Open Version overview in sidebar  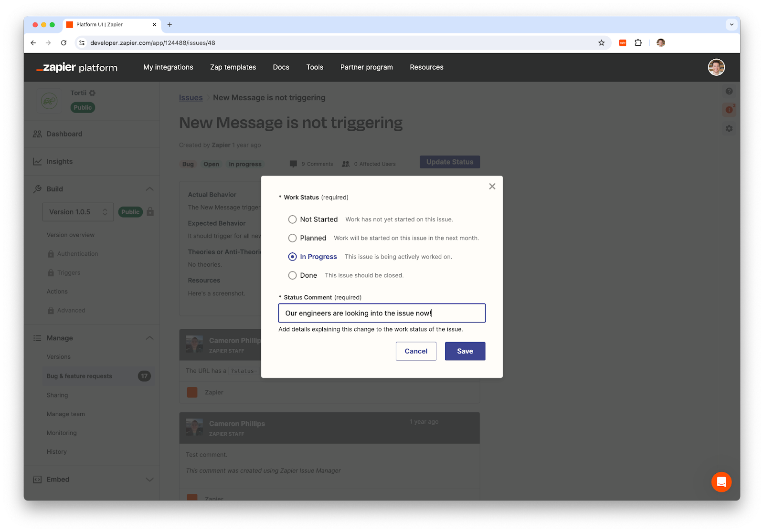(x=71, y=235)
